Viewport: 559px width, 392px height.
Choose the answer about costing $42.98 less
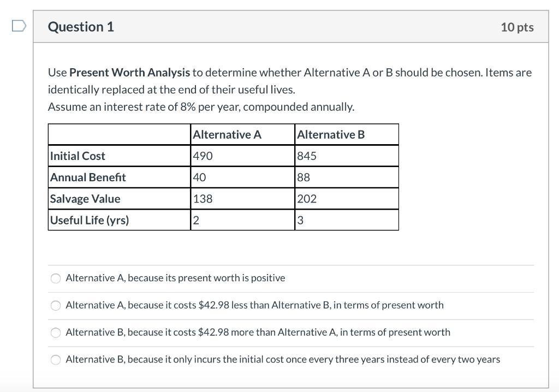pos(56,305)
